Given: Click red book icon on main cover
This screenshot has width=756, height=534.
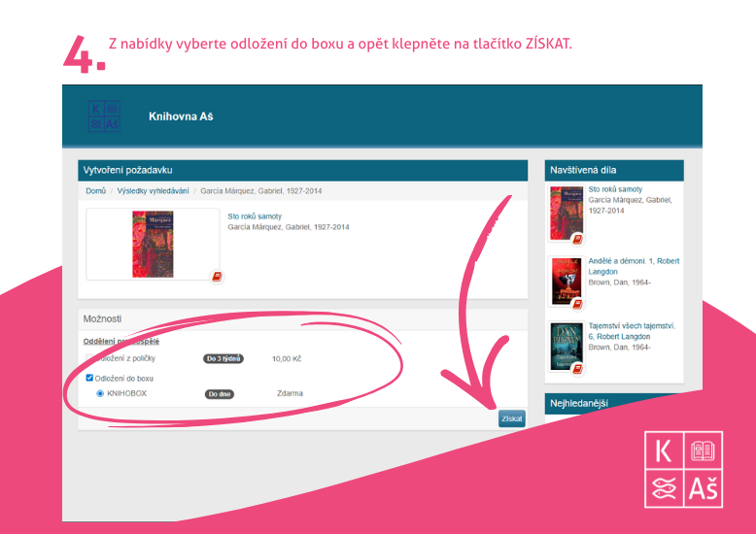Looking at the screenshot, I should [x=217, y=276].
